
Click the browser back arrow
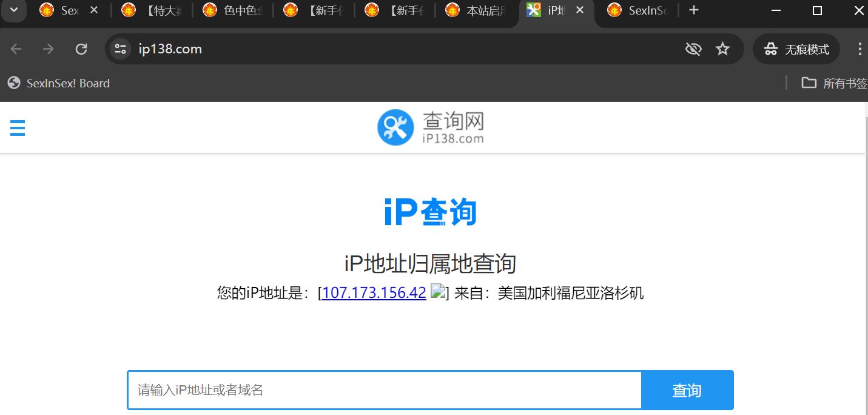pyautogui.click(x=16, y=49)
